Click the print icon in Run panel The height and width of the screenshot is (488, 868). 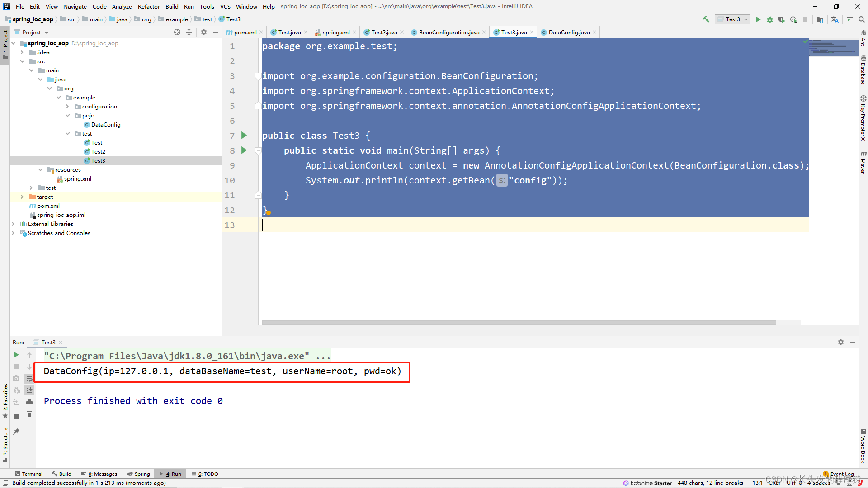point(29,402)
